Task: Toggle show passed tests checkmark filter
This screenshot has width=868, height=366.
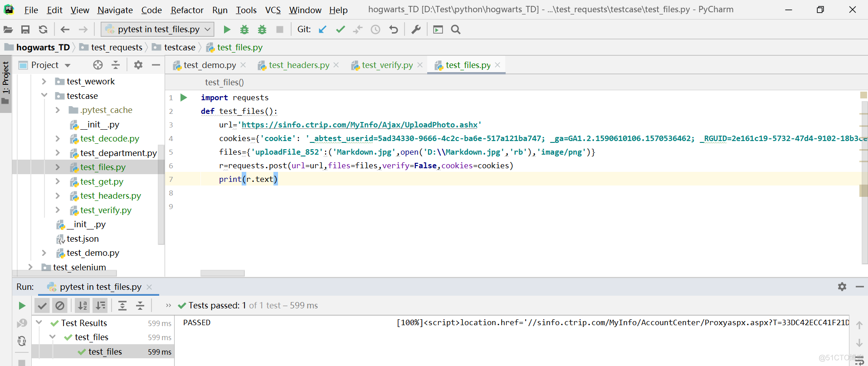Action: [x=42, y=306]
